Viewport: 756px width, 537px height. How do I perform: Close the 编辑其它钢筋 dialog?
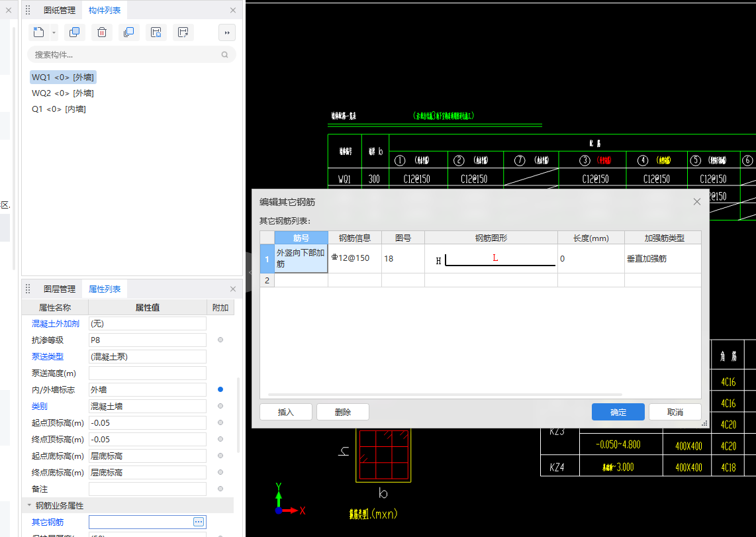[x=696, y=202]
